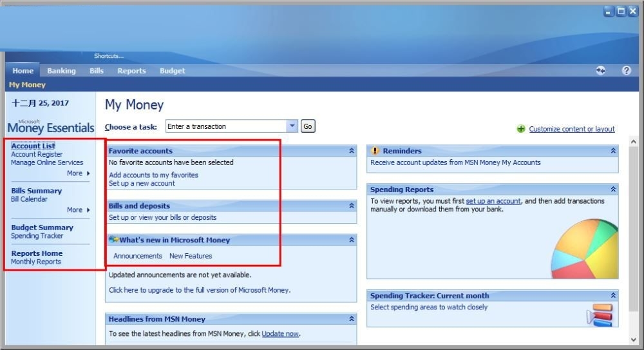Image resolution: width=644 pixels, height=350 pixels.
Task: Open the Budget tab
Action: click(x=172, y=71)
